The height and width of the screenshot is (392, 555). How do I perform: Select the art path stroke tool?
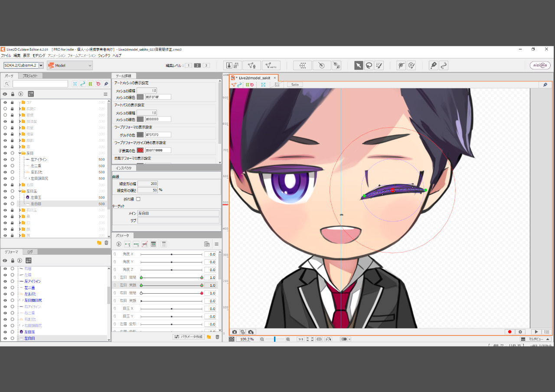[x=444, y=65]
